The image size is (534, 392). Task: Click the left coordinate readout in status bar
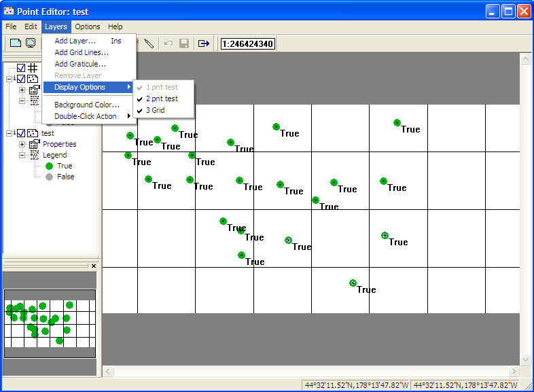(x=356, y=385)
